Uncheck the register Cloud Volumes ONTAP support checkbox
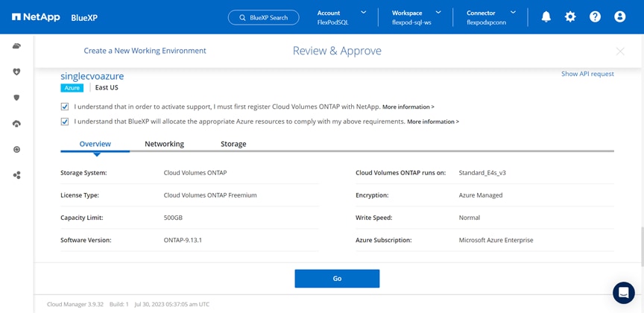The height and width of the screenshot is (313, 644). click(65, 107)
